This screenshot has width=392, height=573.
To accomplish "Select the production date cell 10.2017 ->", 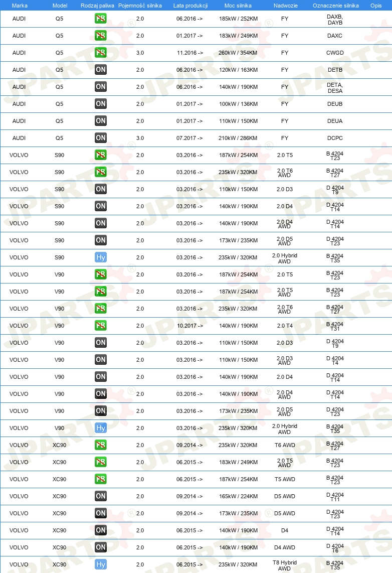I will [x=190, y=326].
